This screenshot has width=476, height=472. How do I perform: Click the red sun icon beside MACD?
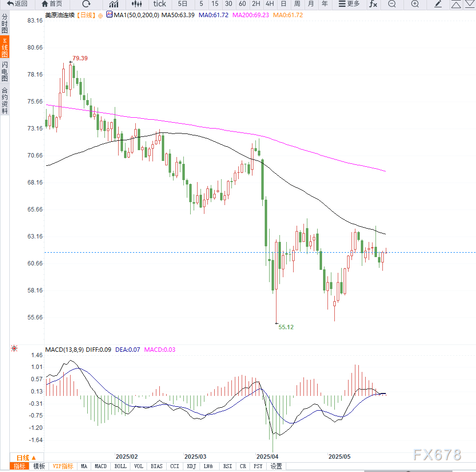[14, 349]
